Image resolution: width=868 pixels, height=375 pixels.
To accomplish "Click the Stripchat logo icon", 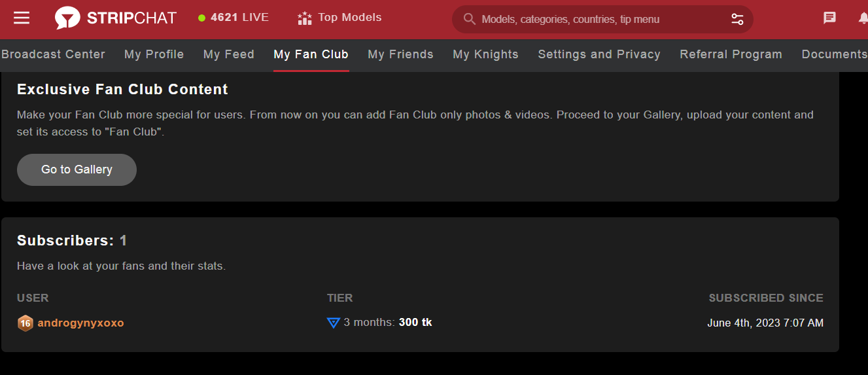I will pos(67,18).
